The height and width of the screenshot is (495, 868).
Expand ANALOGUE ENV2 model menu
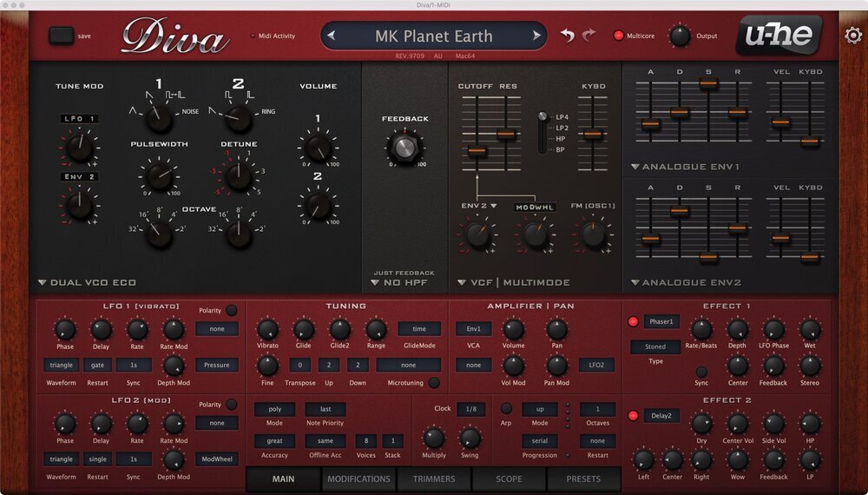(686, 282)
